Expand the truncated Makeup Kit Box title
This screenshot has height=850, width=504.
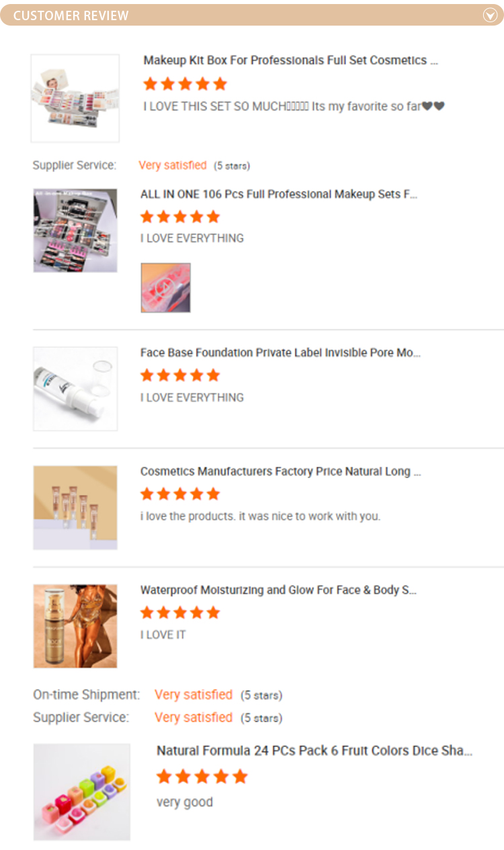pyautogui.click(x=290, y=61)
